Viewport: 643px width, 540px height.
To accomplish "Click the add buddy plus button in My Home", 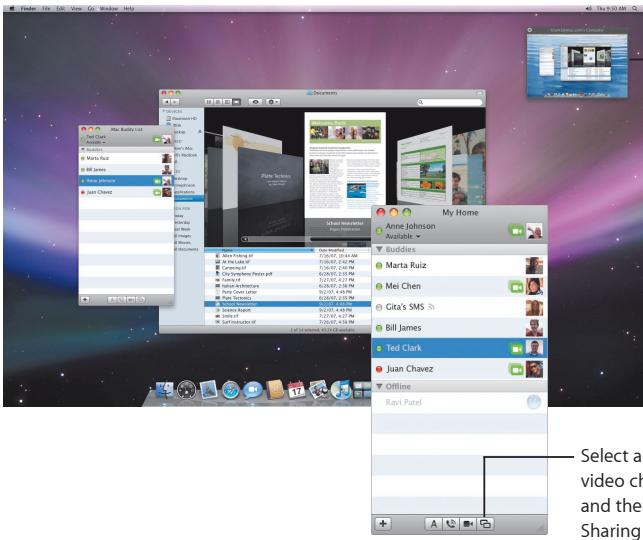I will [383, 524].
